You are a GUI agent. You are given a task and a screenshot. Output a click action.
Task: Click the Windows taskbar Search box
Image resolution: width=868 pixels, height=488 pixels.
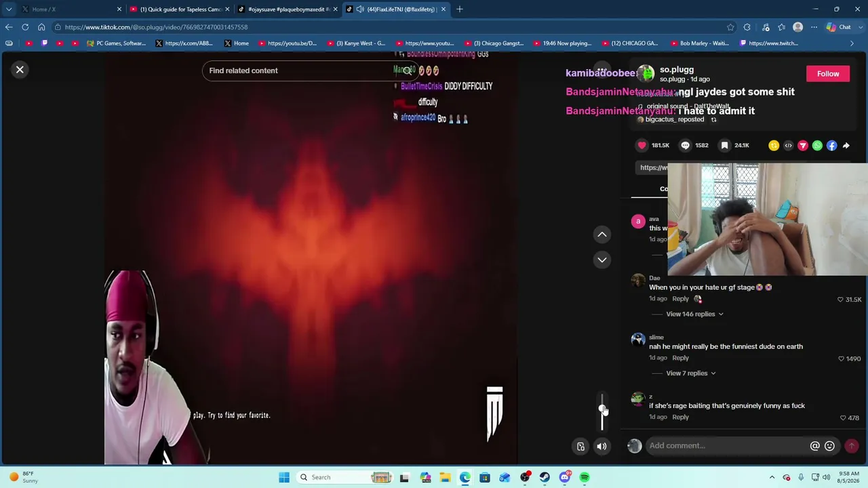click(x=344, y=477)
